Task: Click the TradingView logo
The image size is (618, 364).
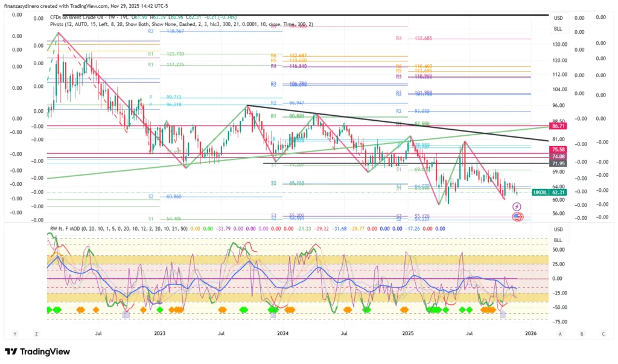Action: point(39,352)
